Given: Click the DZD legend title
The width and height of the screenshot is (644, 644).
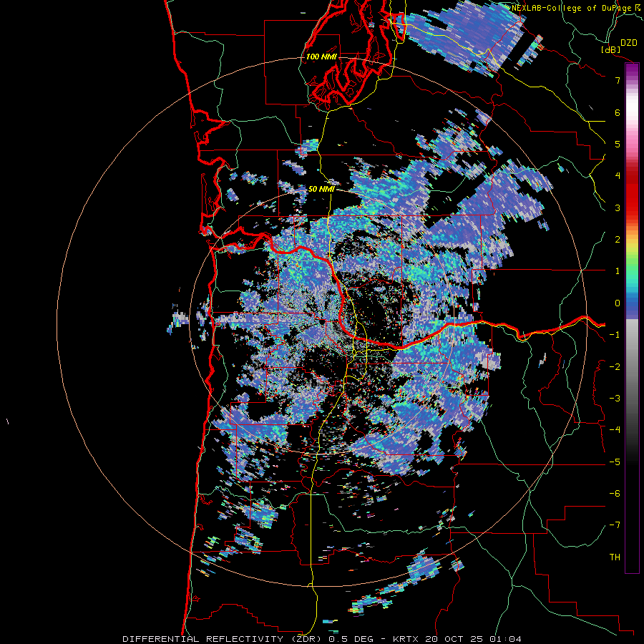Looking at the screenshot, I should coord(628,43).
